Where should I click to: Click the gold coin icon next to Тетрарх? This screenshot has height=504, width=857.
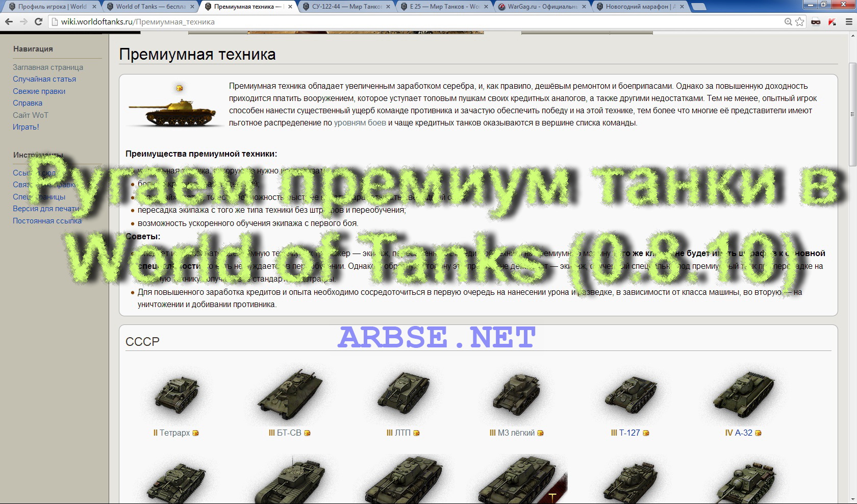pos(195,433)
